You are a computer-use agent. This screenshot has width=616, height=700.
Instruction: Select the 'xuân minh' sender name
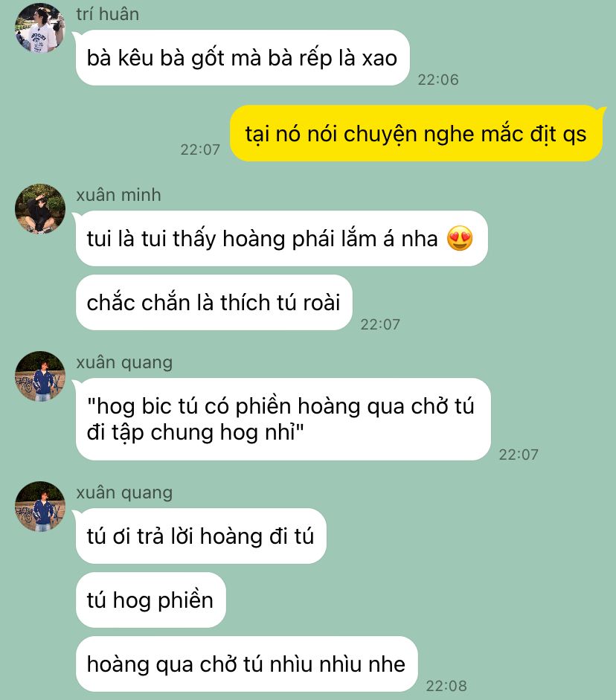coord(118,195)
